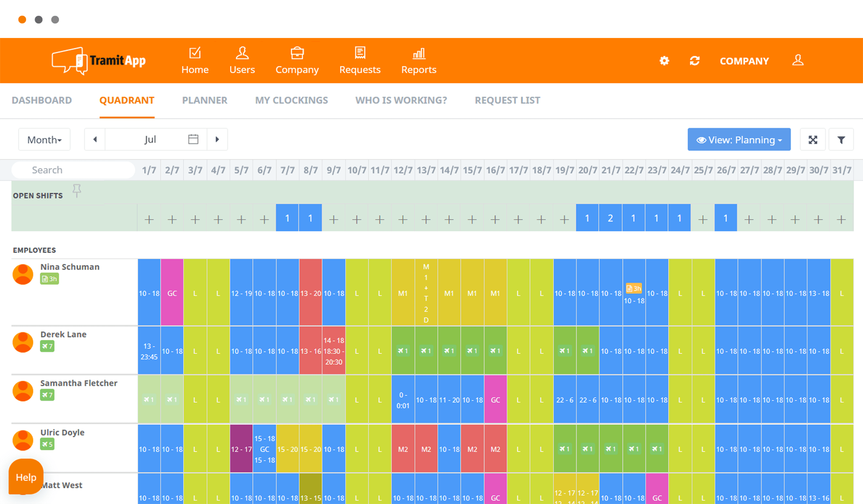Open the calendar picker icon
Screen dimensions: 863x504
pos(193,139)
